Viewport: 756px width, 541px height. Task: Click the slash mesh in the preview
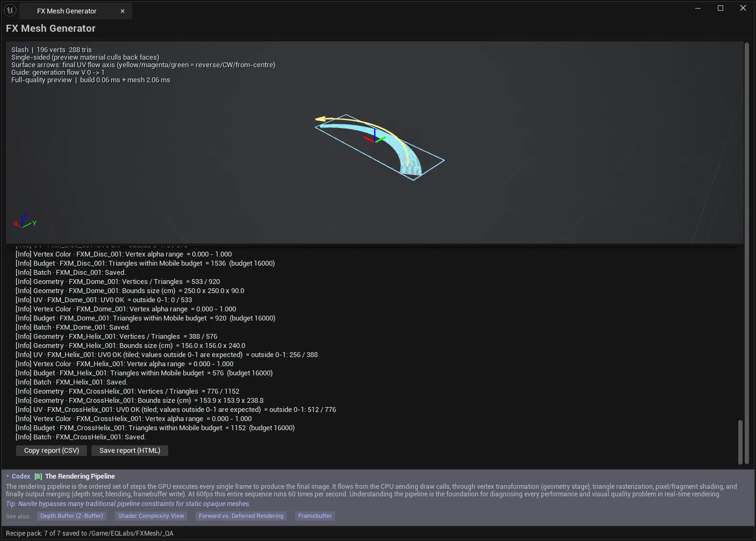coord(396,144)
